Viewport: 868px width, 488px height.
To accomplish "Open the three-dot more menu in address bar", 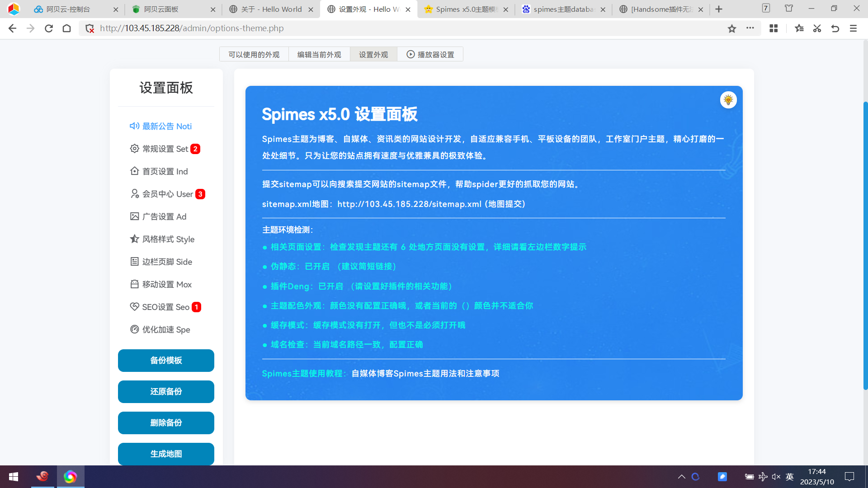I will [x=750, y=28].
